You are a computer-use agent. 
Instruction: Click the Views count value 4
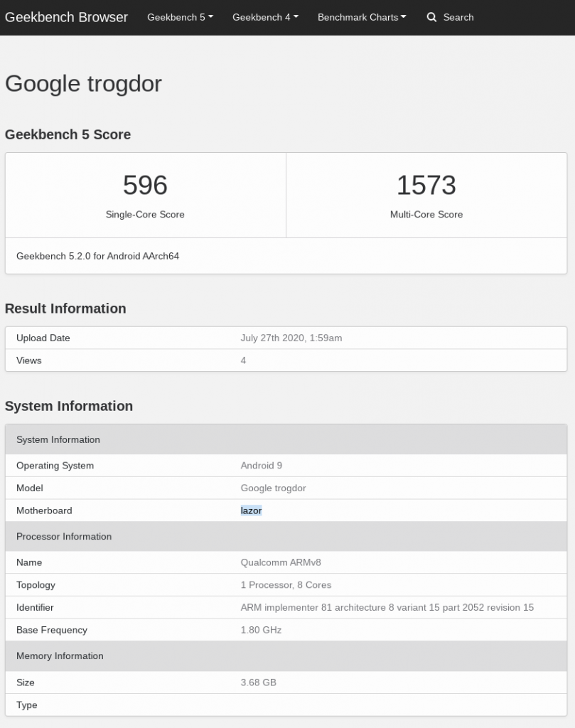[x=243, y=360]
